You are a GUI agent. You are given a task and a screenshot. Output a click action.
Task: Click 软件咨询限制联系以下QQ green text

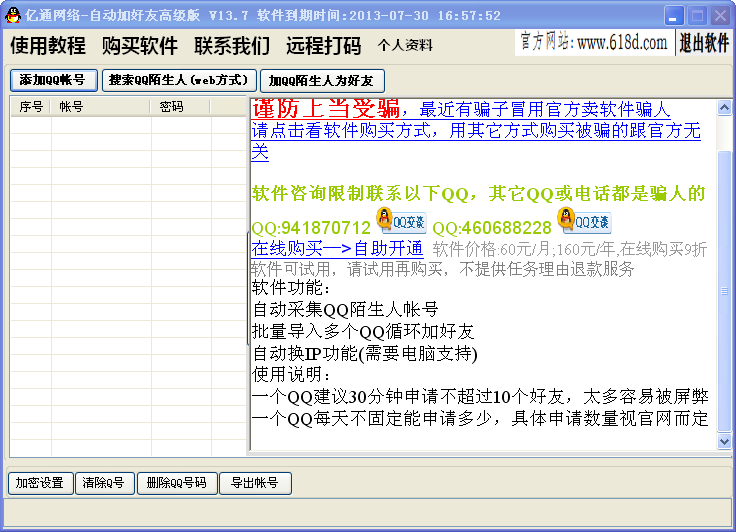click(x=360, y=193)
